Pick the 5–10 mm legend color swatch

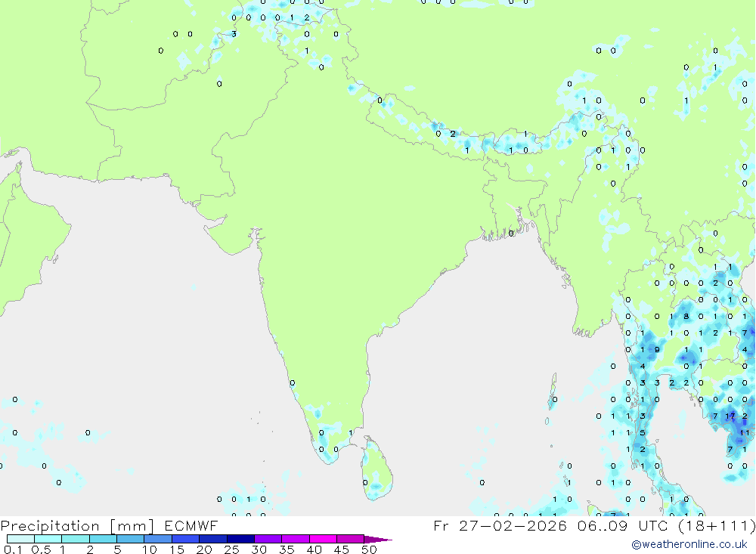[130, 539]
